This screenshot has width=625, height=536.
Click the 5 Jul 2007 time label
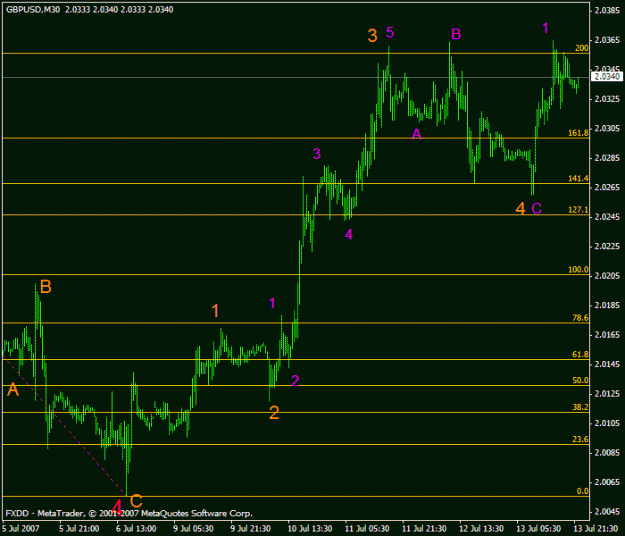pyautogui.click(x=21, y=529)
